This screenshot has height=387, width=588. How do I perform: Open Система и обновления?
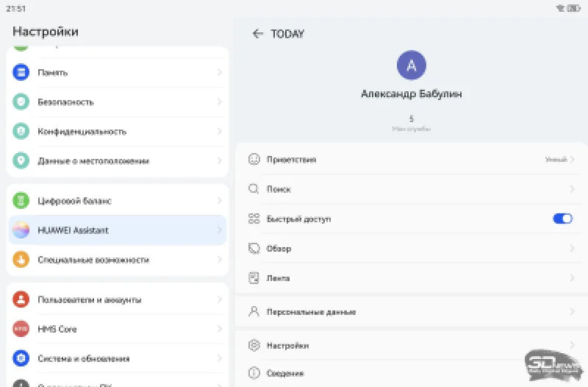(x=118, y=358)
